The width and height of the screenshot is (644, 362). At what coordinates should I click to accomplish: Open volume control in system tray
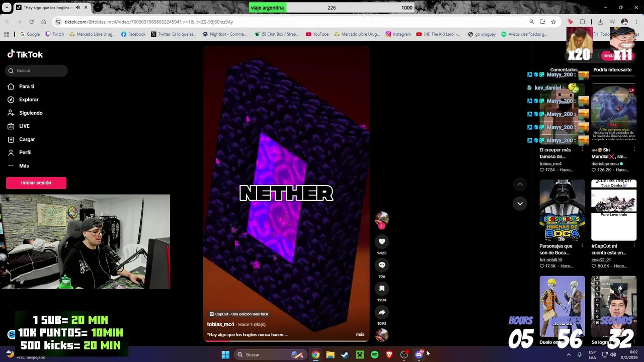(x=613, y=354)
